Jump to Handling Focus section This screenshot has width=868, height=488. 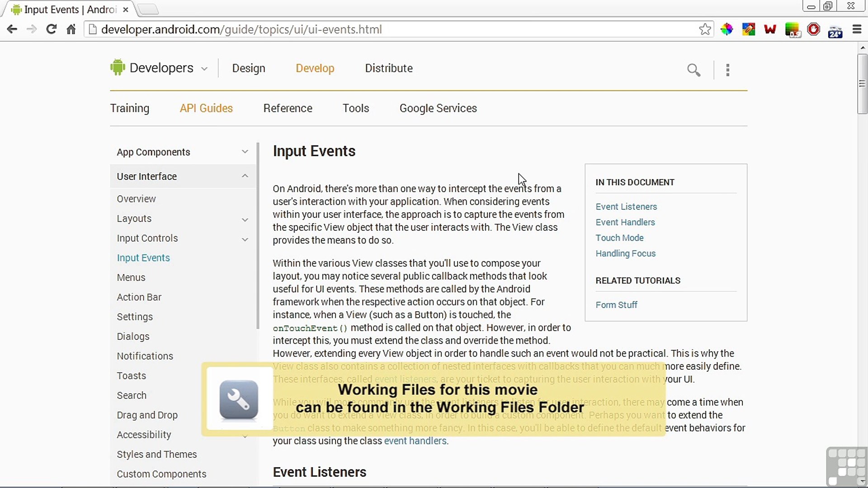(x=625, y=253)
